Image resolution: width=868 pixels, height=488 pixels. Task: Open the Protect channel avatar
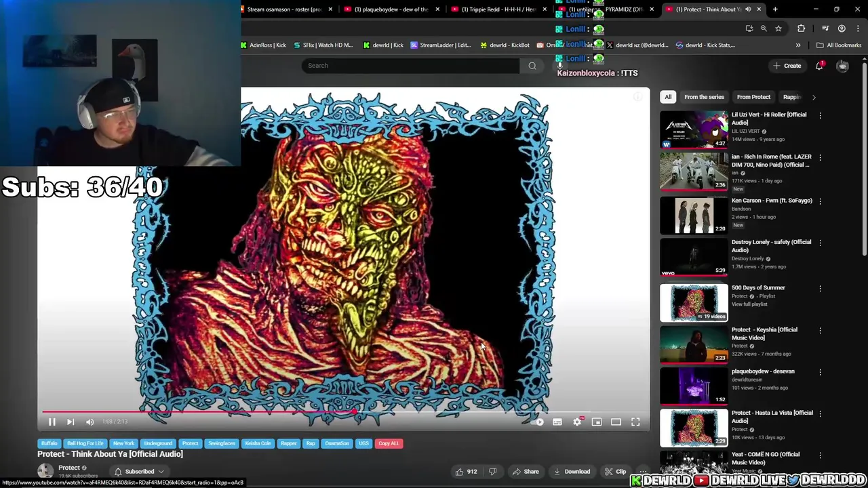(x=45, y=472)
